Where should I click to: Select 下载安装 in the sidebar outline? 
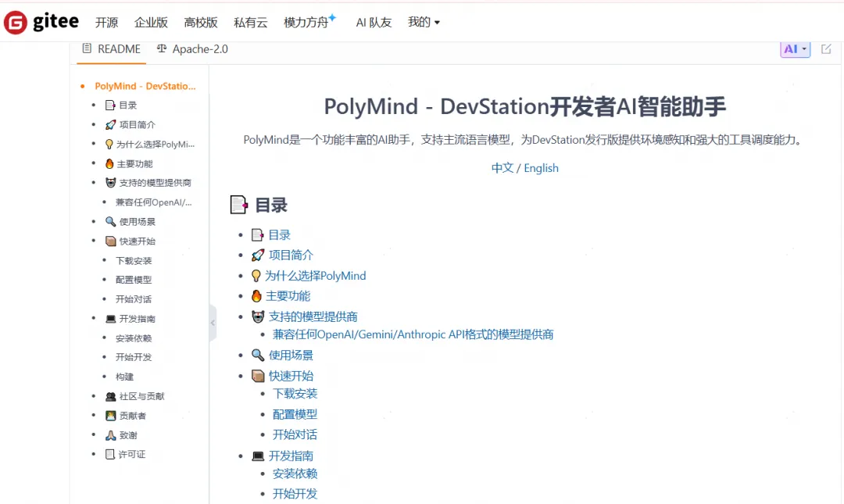point(134,261)
